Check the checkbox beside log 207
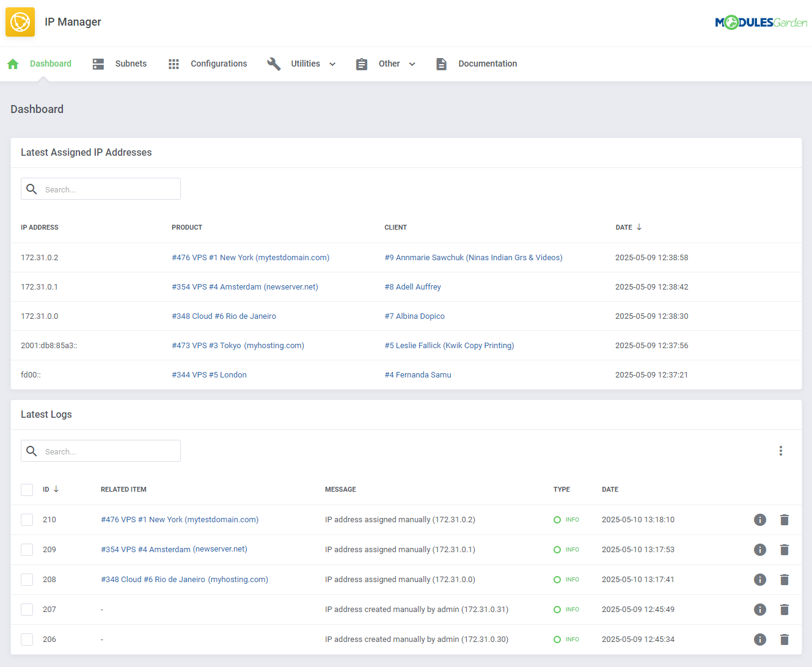The width and height of the screenshot is (812, 667). point(27,609)
